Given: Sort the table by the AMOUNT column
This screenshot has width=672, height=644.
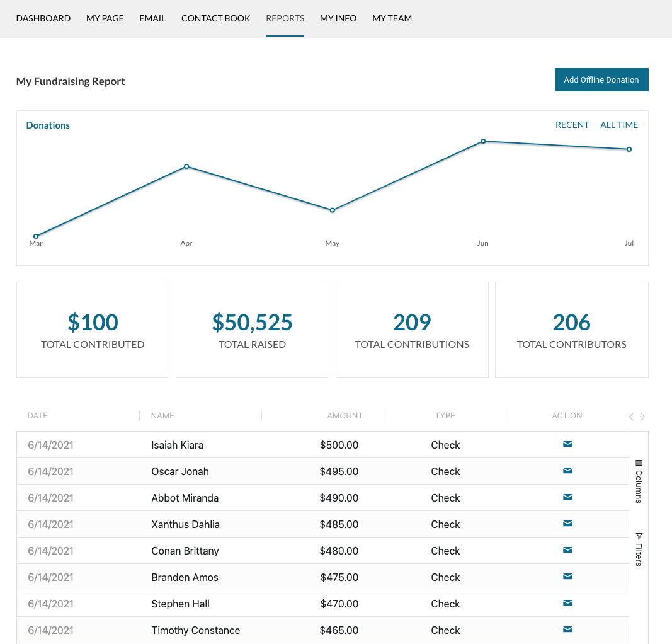Looking at the screenshot, I should [345, 415].
